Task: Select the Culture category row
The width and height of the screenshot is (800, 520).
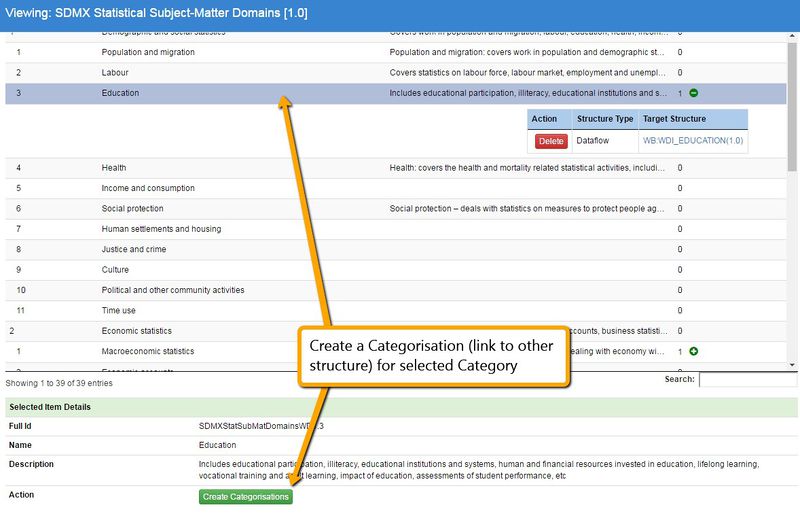Action: coord(115,270)
